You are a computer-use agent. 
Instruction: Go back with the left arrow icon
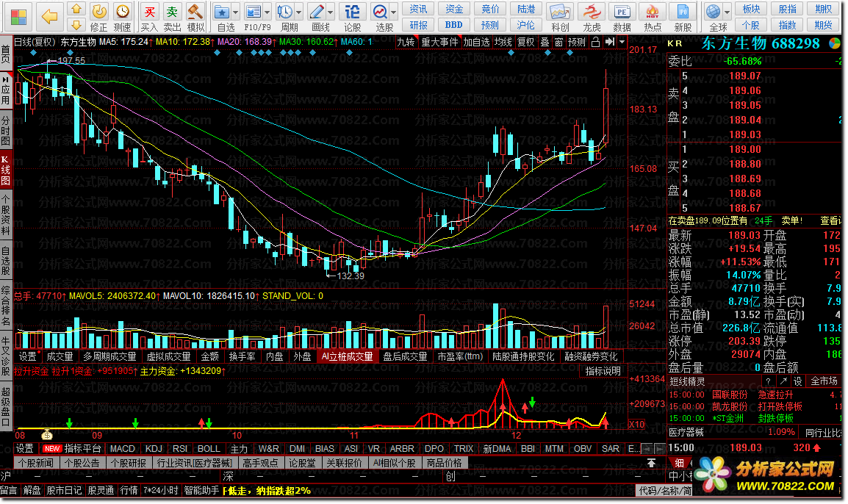(49, 18)
